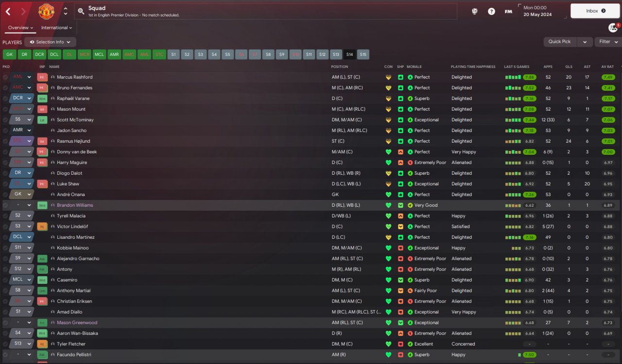Image resolution: width=622 pixels, height=364 pixels.
Task: Click Marcus Rashford's player info icon
Action: tap(53, 77)
